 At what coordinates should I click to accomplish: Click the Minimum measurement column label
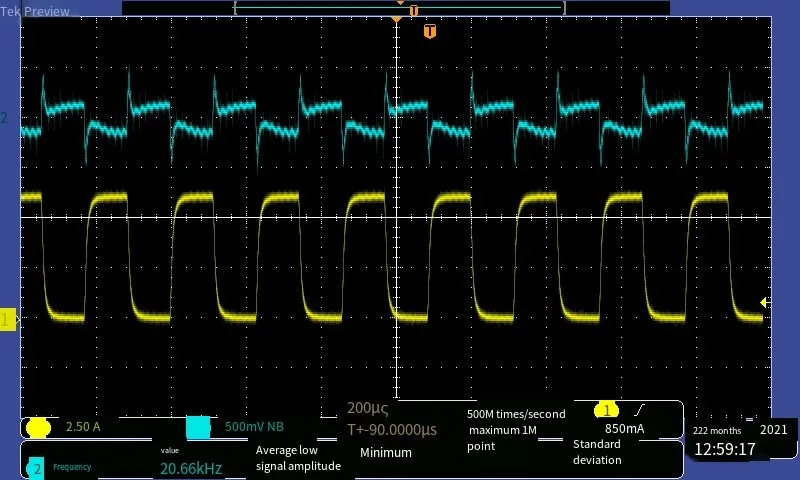point(386,452)
